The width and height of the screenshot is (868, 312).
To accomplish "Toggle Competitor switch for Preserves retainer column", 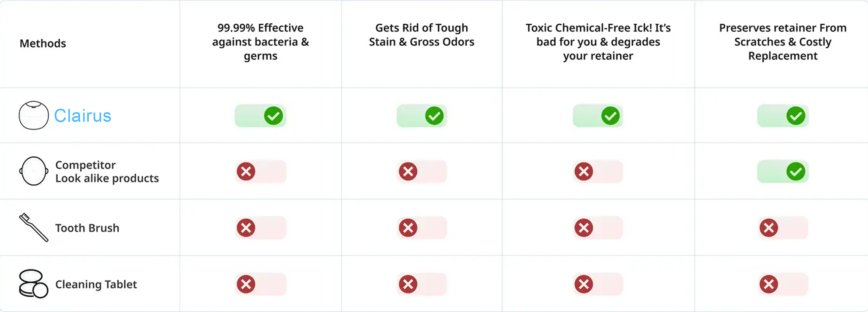I will point(782,172).
